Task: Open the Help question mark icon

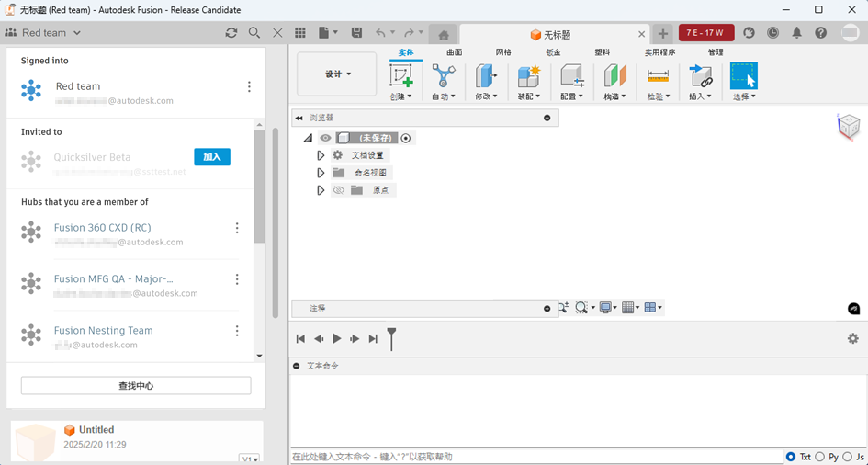Action: pos(821,33)
